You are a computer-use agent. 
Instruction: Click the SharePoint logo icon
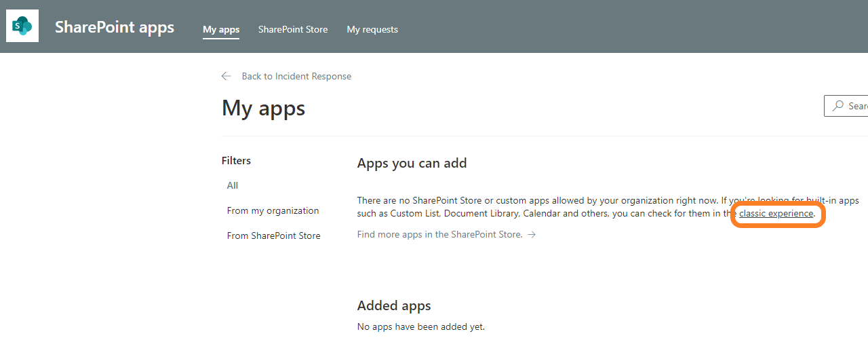[22, 26]
